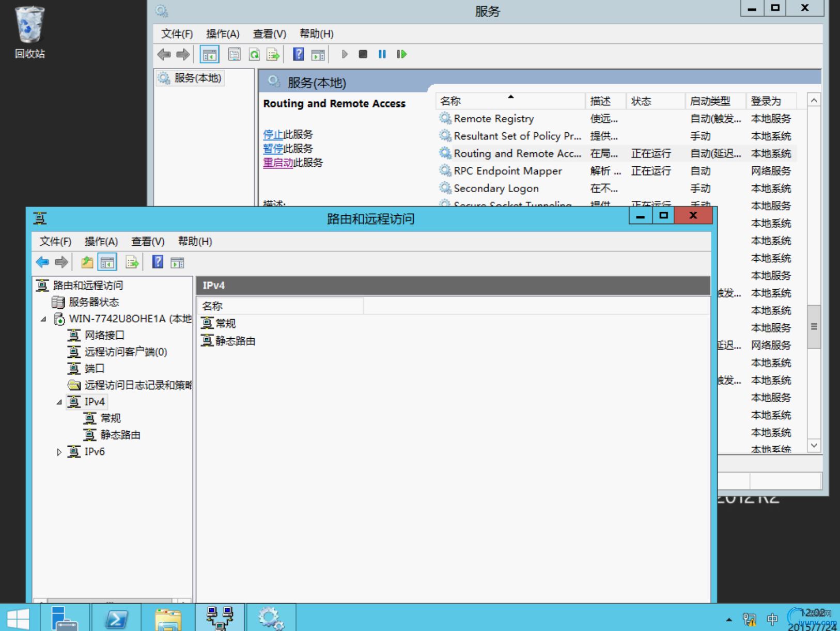Viewport: 840px width, 631px height.
Task: Select Remote Registry service row
Action: (x=616, y=119)
